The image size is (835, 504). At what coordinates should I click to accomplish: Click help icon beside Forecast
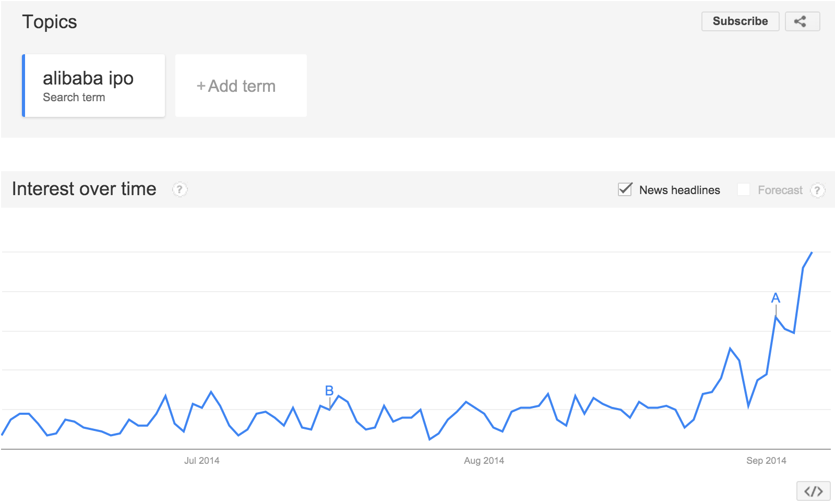(818, 190)
